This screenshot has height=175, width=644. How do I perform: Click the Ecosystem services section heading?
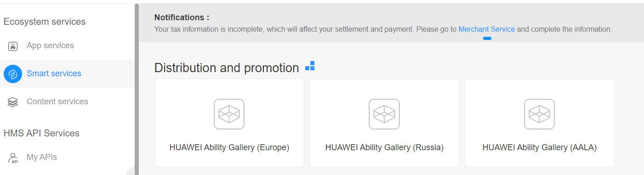click(x=45, y=22)
